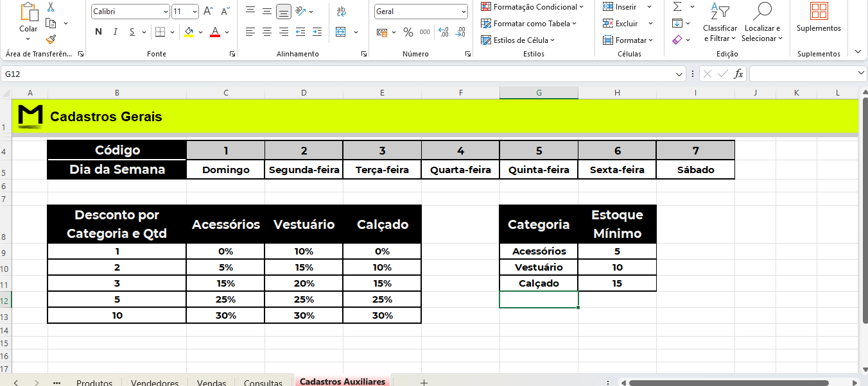Click the text orientation icon
Image resolution: width=868 pixels, height=386 pixels.
point(302,11)
